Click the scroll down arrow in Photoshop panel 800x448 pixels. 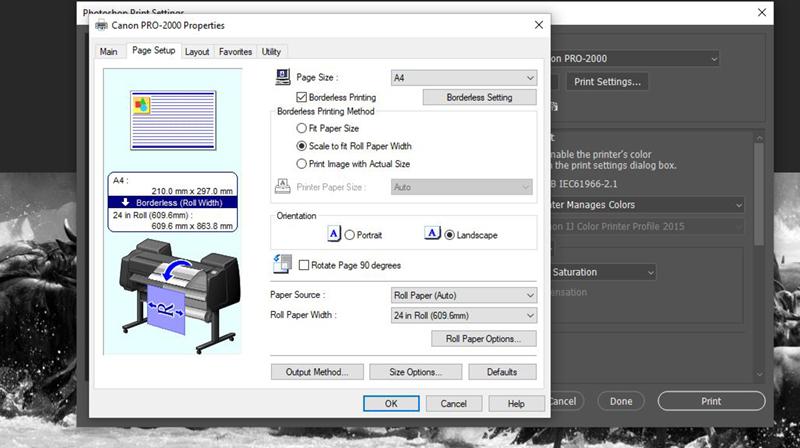pos(759,375)
